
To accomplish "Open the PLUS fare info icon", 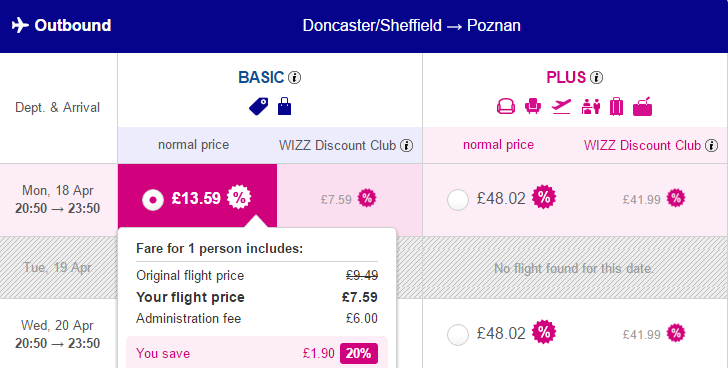I will click(x=597, y=77).
